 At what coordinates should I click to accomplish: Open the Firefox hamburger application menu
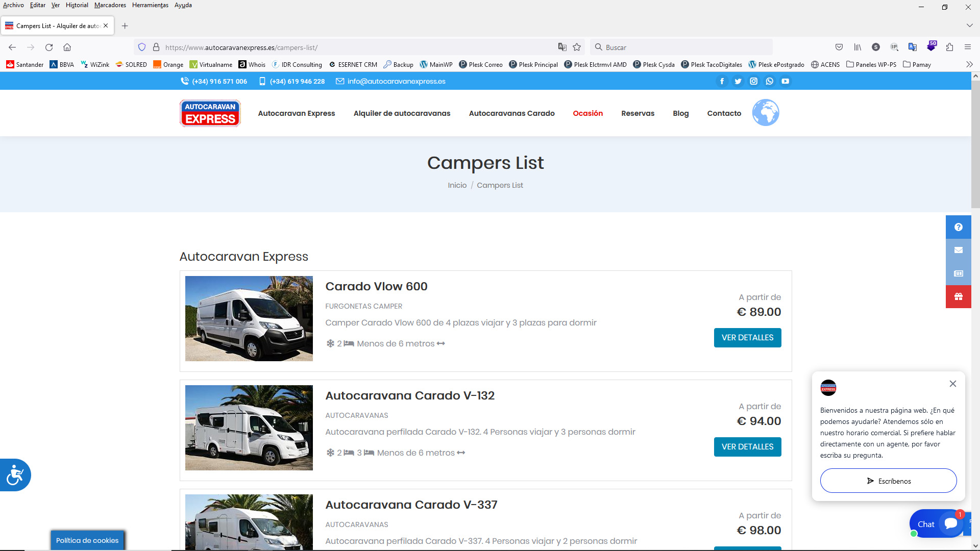(x=967, y=47)
